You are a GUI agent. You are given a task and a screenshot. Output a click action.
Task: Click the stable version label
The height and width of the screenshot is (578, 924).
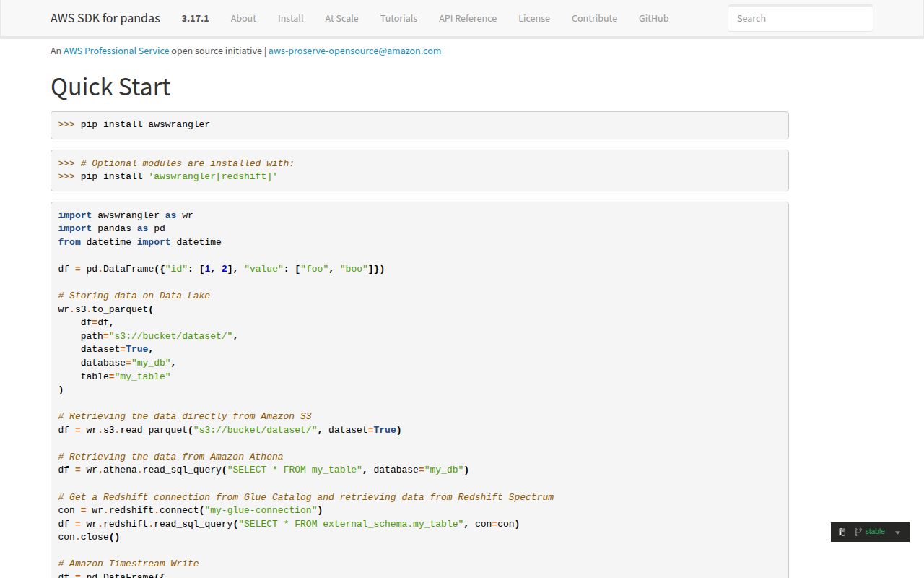click(875, 532)
